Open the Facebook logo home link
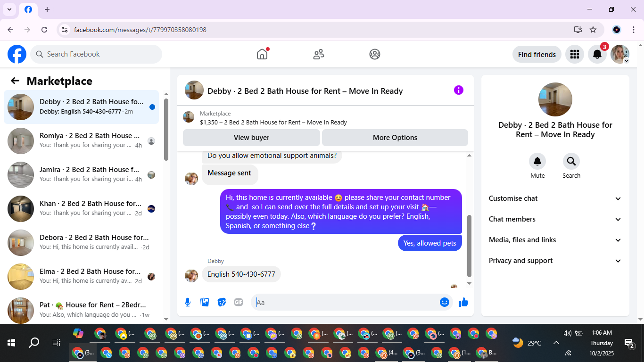The width and height of the screenshot is (644, 362). coord(17,54)
